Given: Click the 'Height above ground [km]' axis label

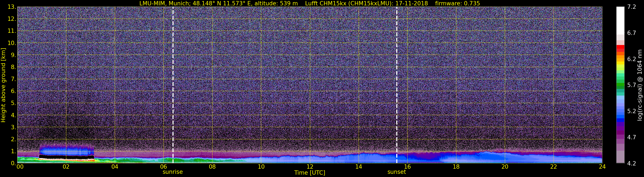Looking at the screenshot, I should pyautogui.click(x=3, y=85).
